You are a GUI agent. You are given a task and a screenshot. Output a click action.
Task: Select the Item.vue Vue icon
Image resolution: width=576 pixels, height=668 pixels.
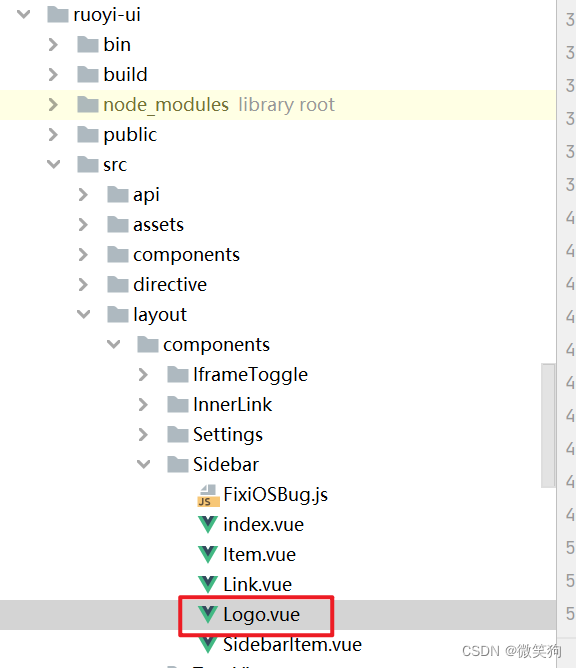click(x=208, y=555)
